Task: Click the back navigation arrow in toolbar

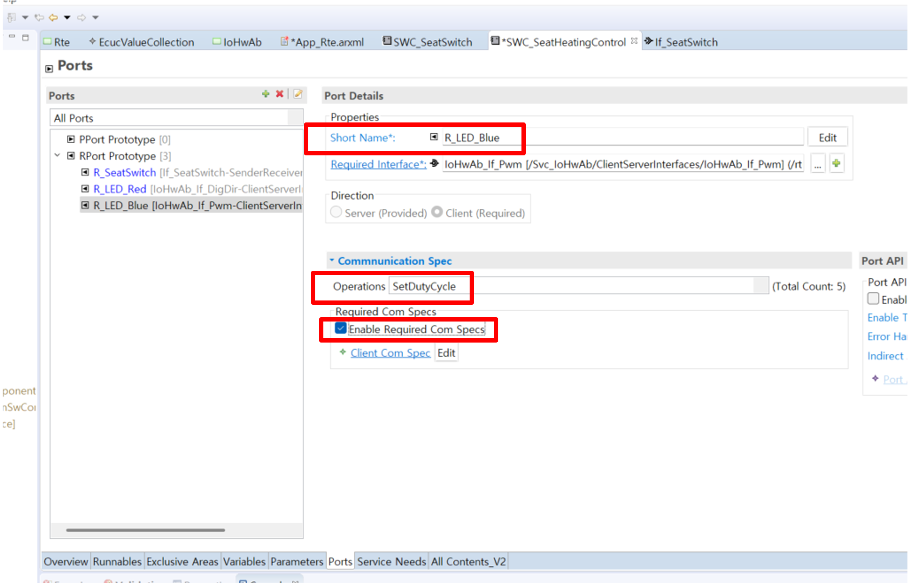Action: tap(53, 17)
